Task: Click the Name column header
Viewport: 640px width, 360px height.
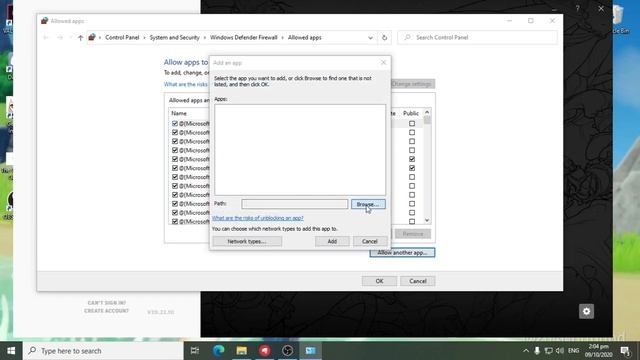Action: [x=179, y=113]
